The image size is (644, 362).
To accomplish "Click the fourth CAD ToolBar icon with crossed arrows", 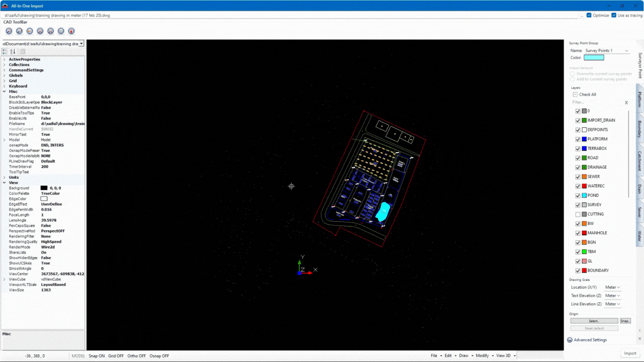I will click(40, 31).
